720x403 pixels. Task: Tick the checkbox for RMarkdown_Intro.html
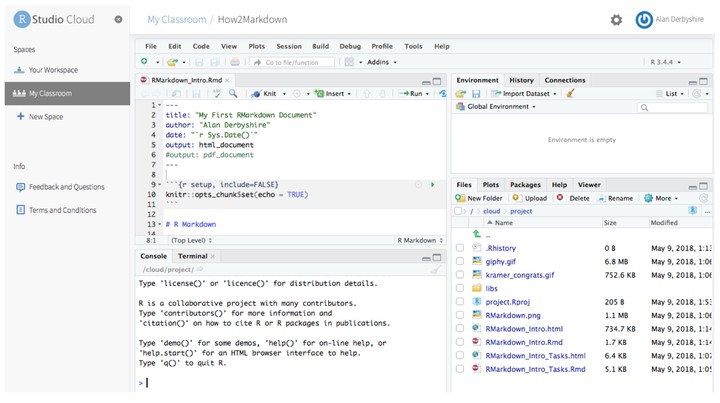tap(460, 328)
